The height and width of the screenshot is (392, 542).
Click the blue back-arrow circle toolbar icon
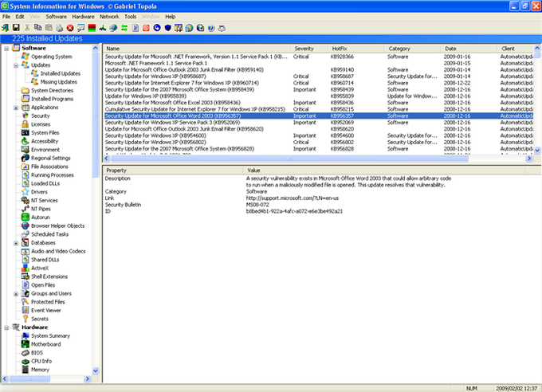click(x=157, y=28)
